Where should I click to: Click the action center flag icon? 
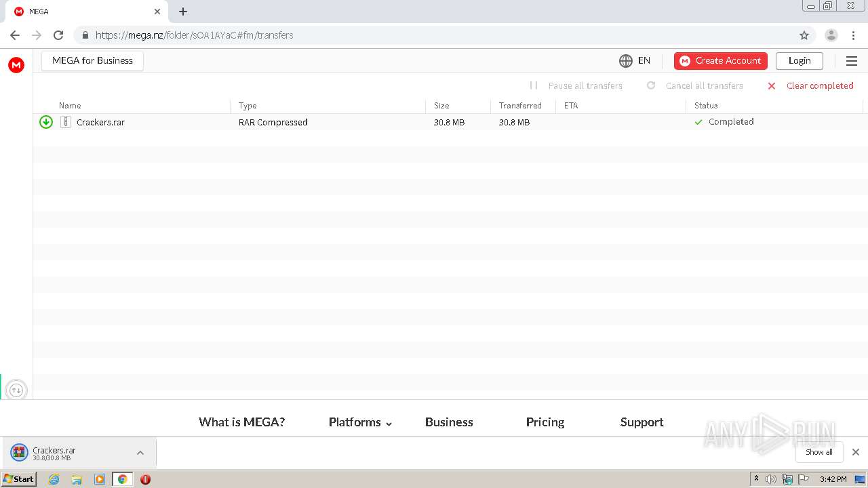pyautogui.click(x=804, y=479)
